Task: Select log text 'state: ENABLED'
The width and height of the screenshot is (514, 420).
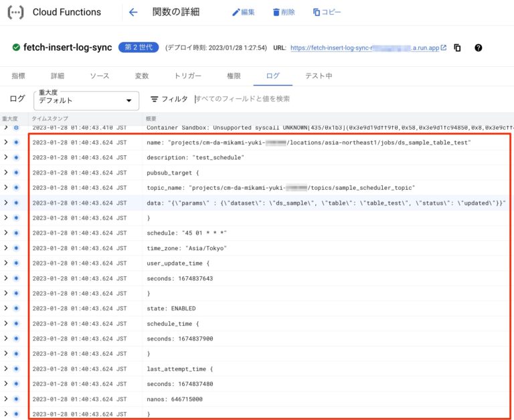Action: (x=171, y=308)
